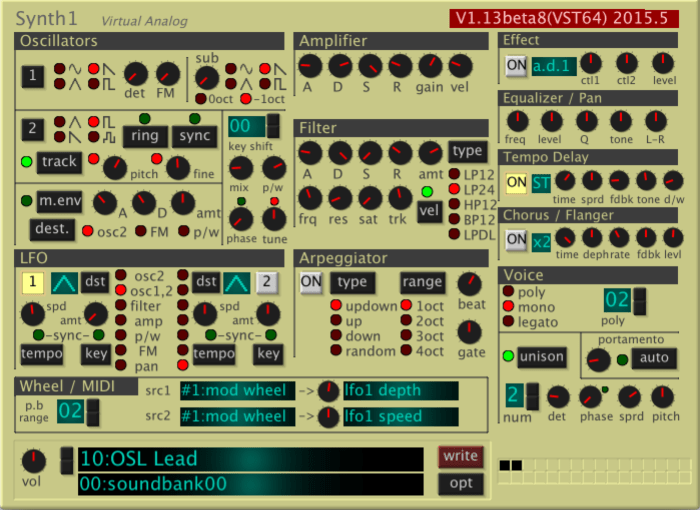Select sawtooth waveform for oscillator 2
The image size is (700, 510).
pyautogui.click(x=60, y=137)
